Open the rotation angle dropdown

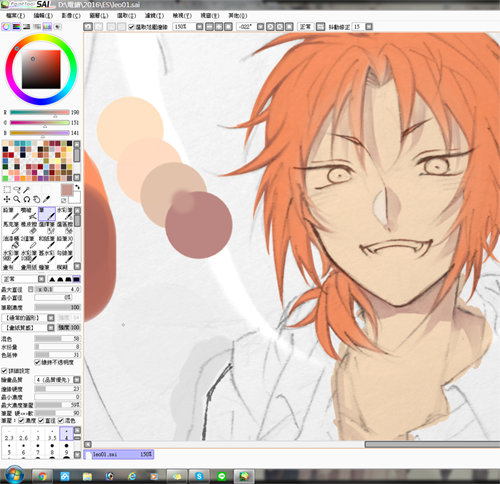pos(261,27)
